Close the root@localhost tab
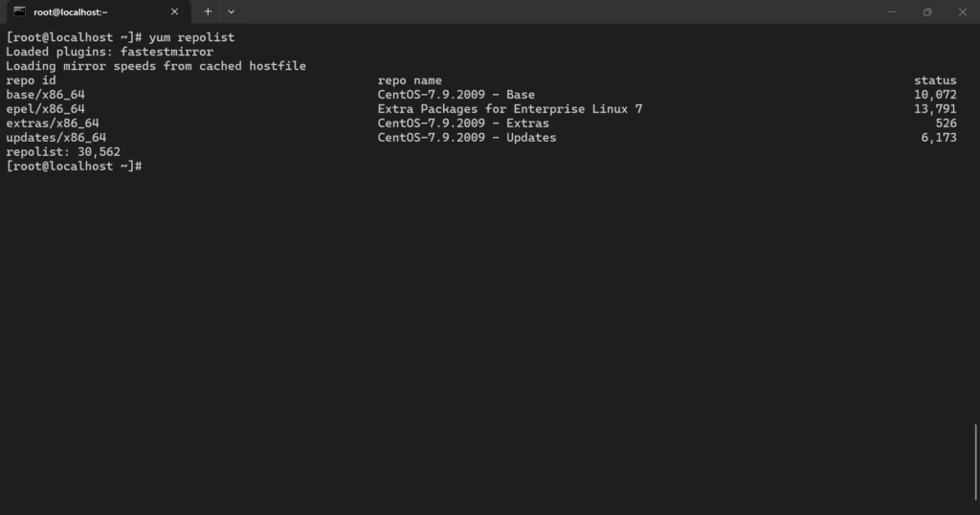Screen dimensions: 980x515 coord(174,11)
